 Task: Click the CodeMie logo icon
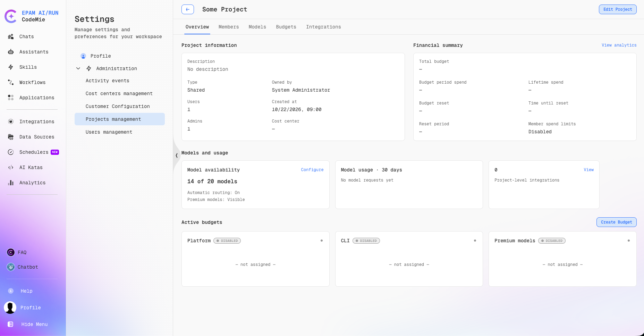pyautogui.click(x=11, y=16)
